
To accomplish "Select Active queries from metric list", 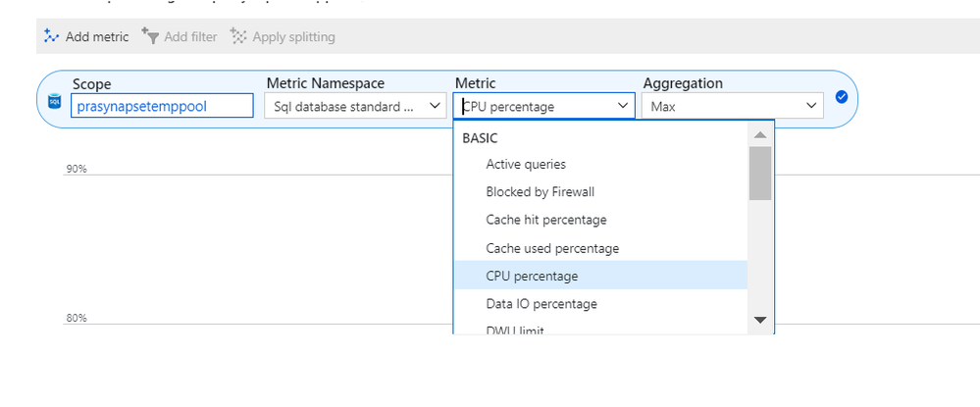I will point(526,165).
